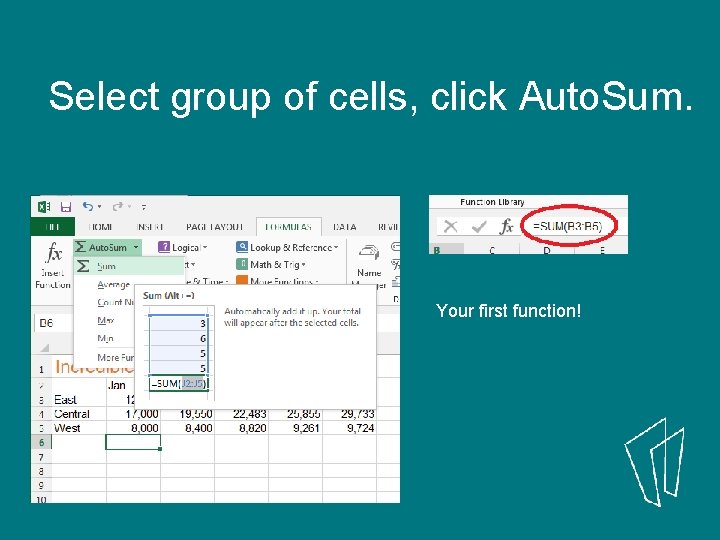Click column header D in the formula snippet
Screen dimensions: 720x540
546,250
